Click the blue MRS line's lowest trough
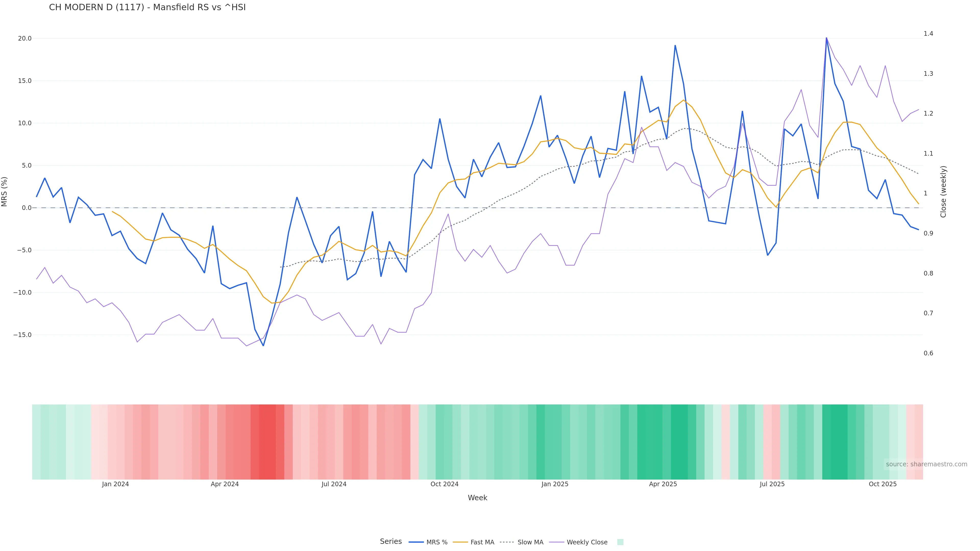The image size is (980, 551). click(263, 345)
